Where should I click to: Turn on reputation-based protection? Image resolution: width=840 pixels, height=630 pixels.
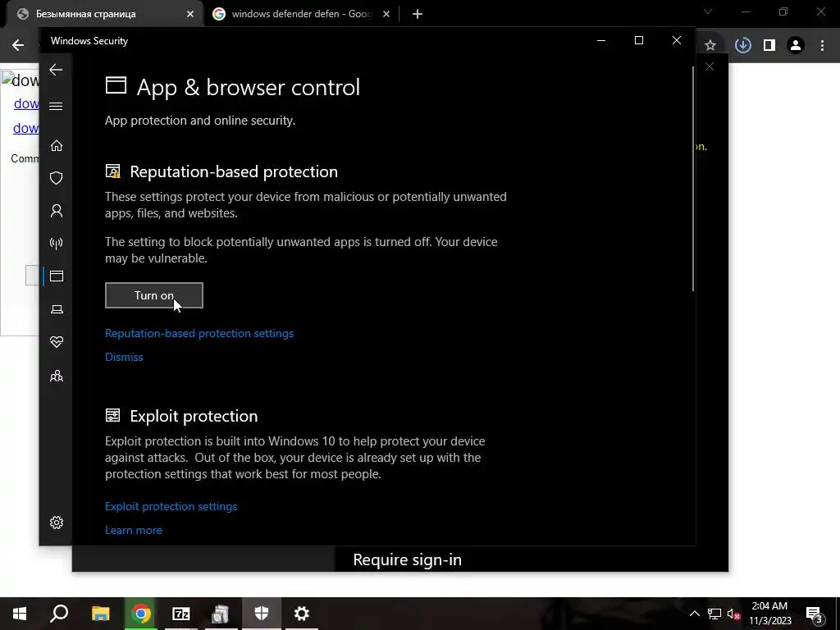(x=153, y=295)
